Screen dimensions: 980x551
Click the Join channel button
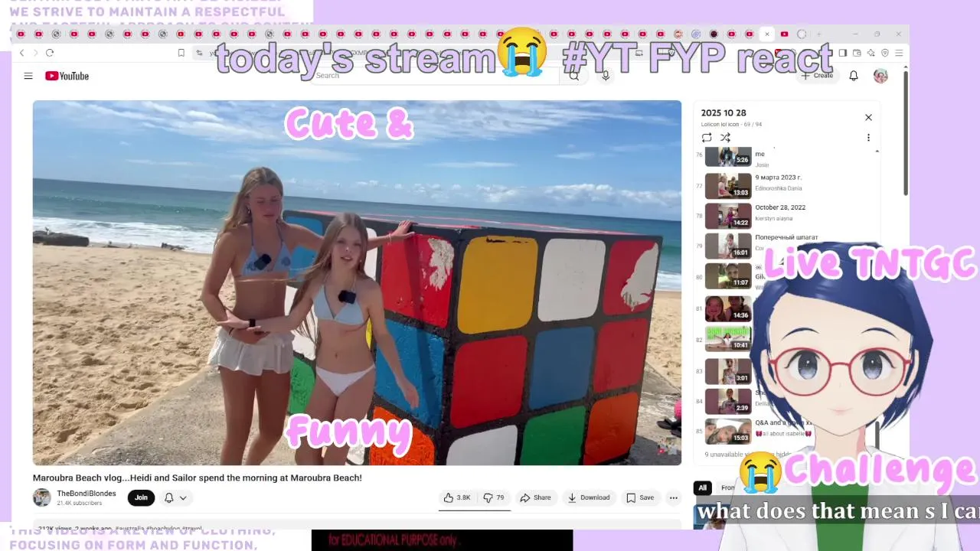pos(141,497)
